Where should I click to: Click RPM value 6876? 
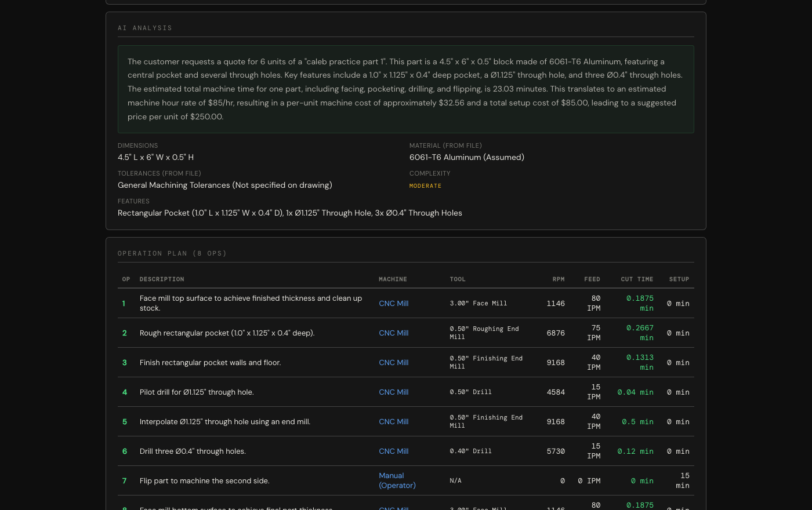(x=556, y=333)
